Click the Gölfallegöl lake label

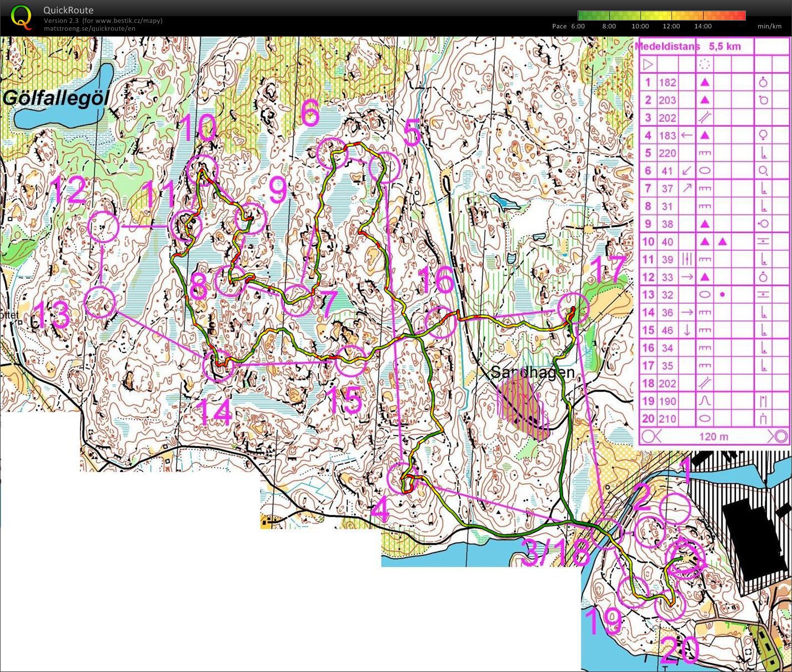click(56, 98)
